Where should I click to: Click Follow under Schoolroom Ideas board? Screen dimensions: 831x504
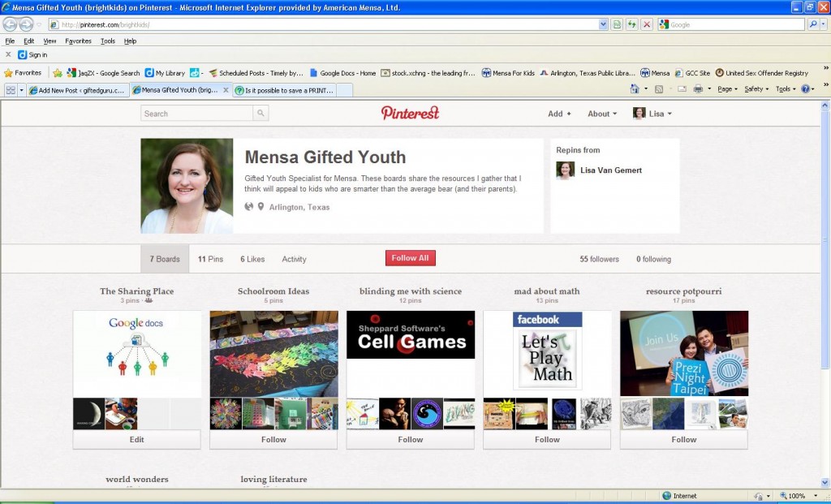tap(273, 439)
